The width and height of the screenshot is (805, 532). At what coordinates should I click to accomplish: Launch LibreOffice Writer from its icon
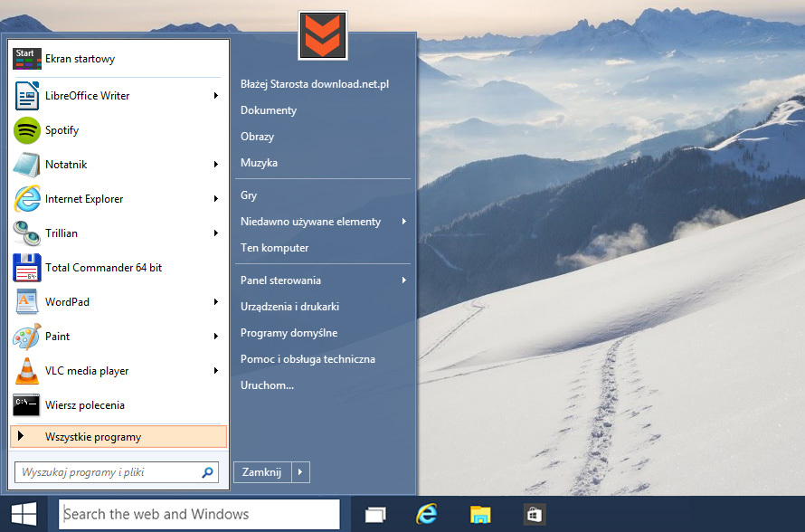[27, 96]
